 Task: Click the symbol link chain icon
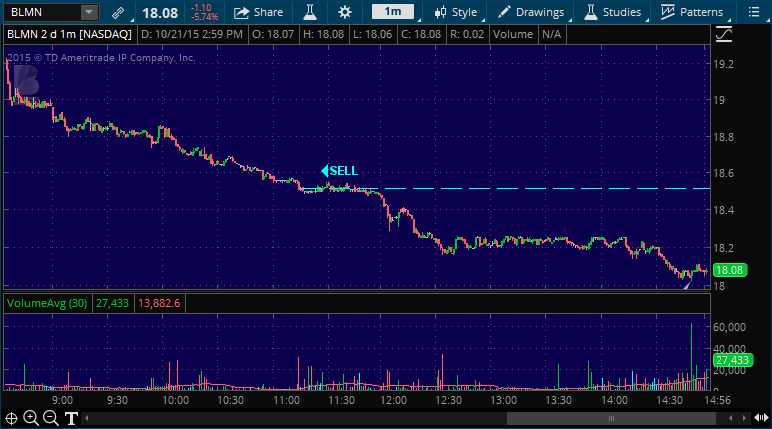click(119, 12)
